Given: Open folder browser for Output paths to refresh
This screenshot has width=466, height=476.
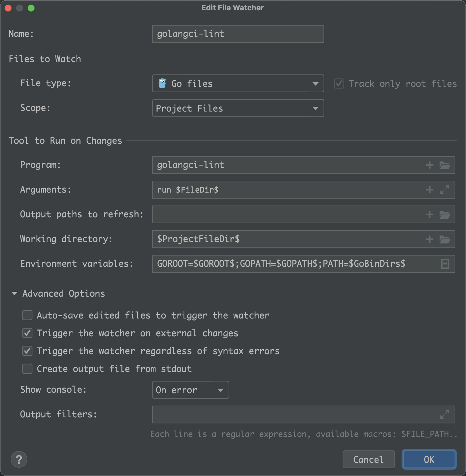Looking at the screenshot, I should coord(444,214).
